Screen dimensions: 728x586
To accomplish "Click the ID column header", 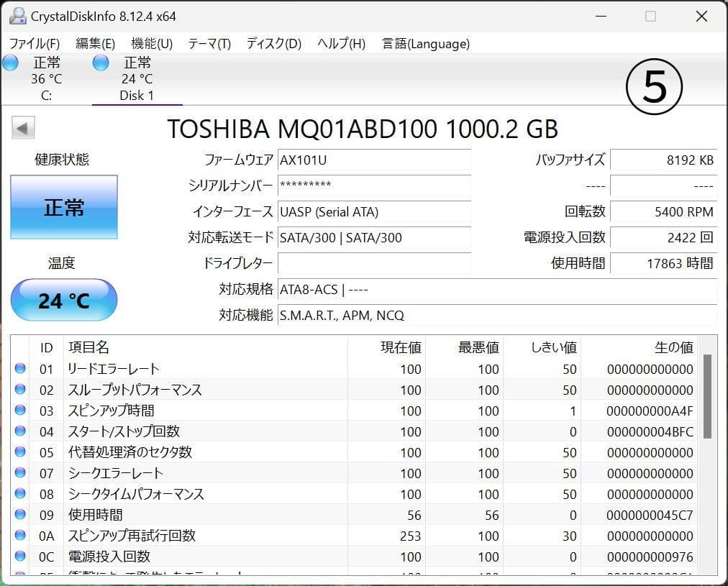I will (47, 347).
